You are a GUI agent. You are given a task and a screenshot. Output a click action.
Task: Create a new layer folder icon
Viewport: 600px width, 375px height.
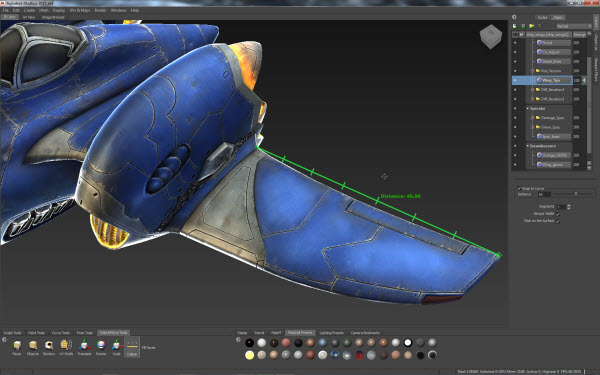[532, 26]
